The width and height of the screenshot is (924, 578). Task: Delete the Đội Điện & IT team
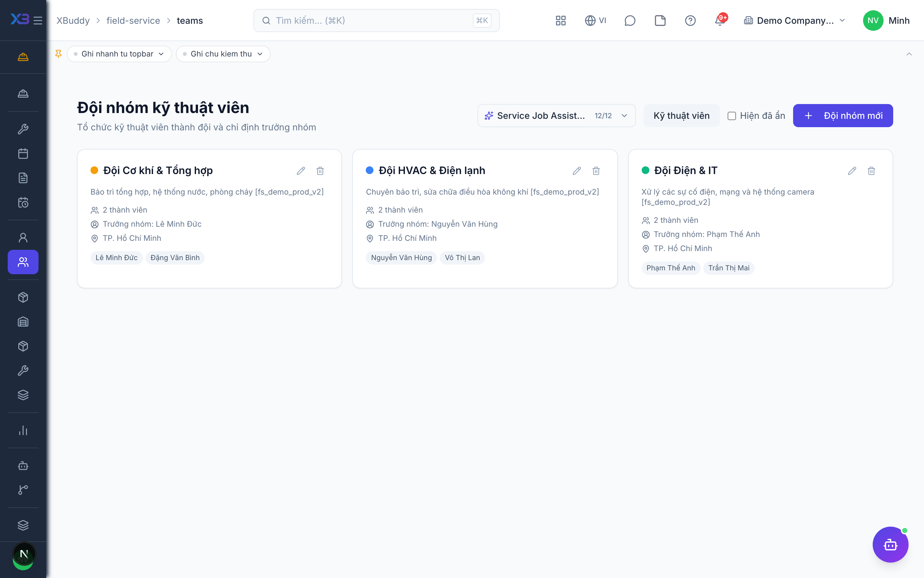pyautogui.click(x=871, y=171)
